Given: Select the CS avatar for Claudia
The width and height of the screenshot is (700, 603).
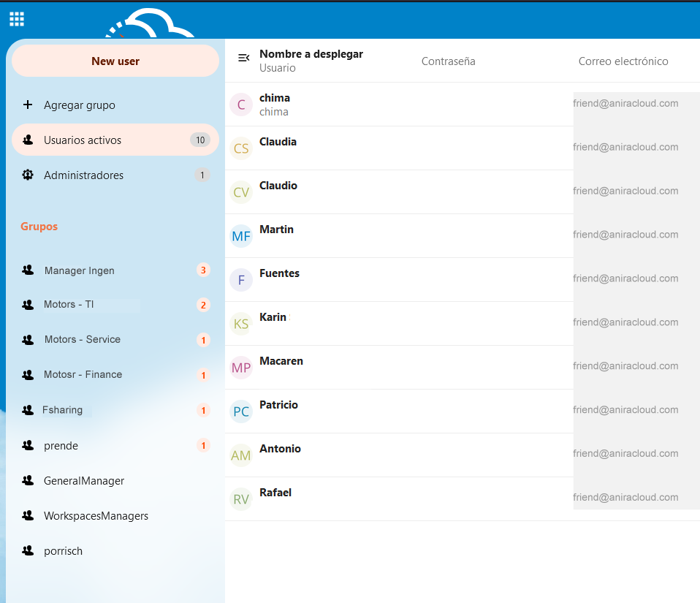Looking at the screenshot, I should tap(241, 148).
